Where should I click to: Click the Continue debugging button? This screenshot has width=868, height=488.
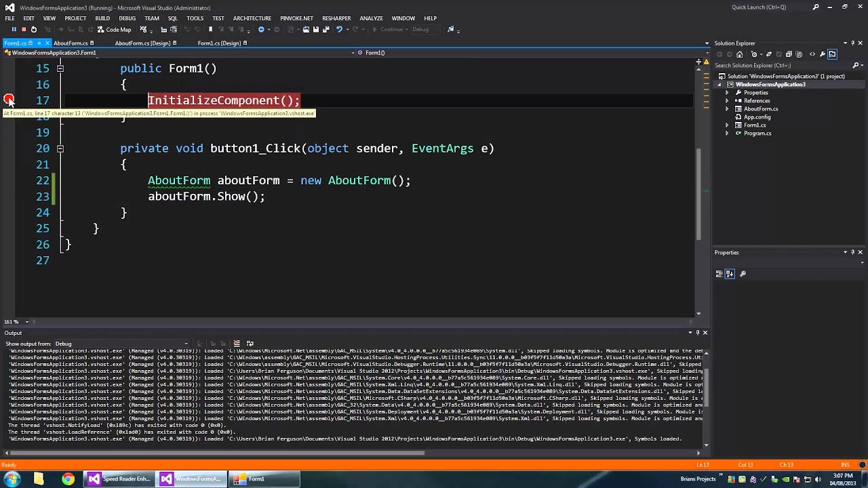(x=389, y=29)
